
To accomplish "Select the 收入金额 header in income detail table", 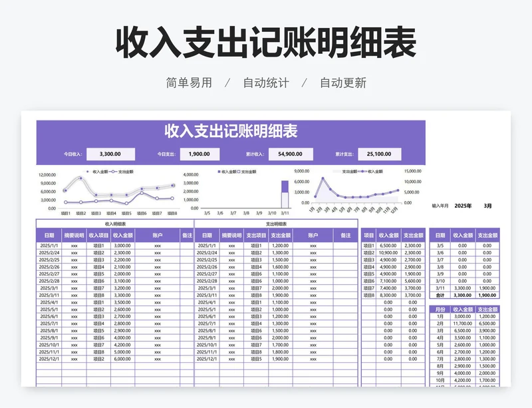I will (x=123, y=235).
